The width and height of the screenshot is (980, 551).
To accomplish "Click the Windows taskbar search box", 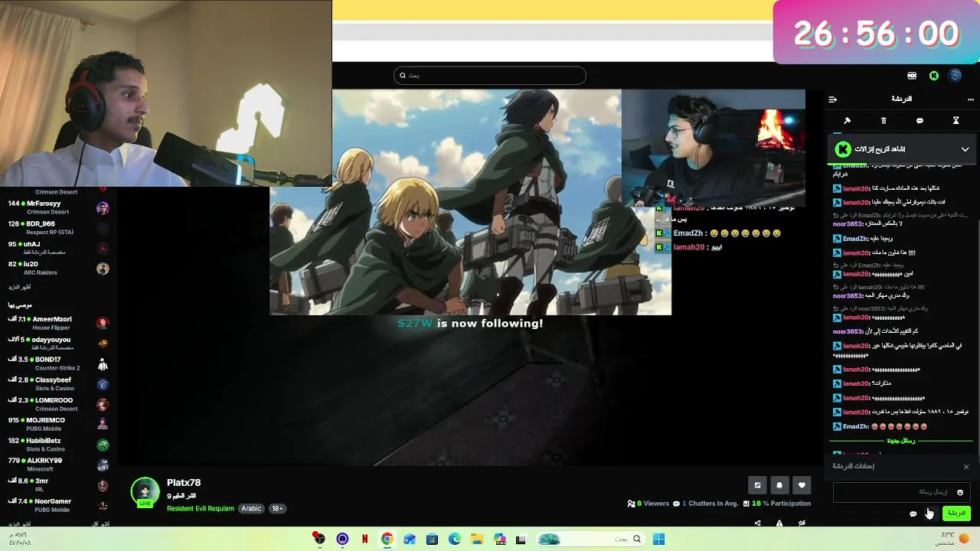I will (590, 540).
